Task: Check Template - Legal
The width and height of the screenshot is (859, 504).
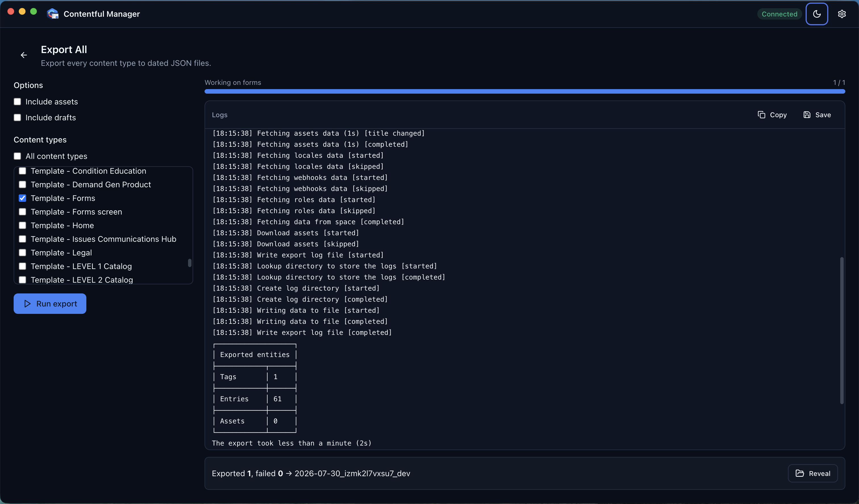Action: click(x=22, y=253)
